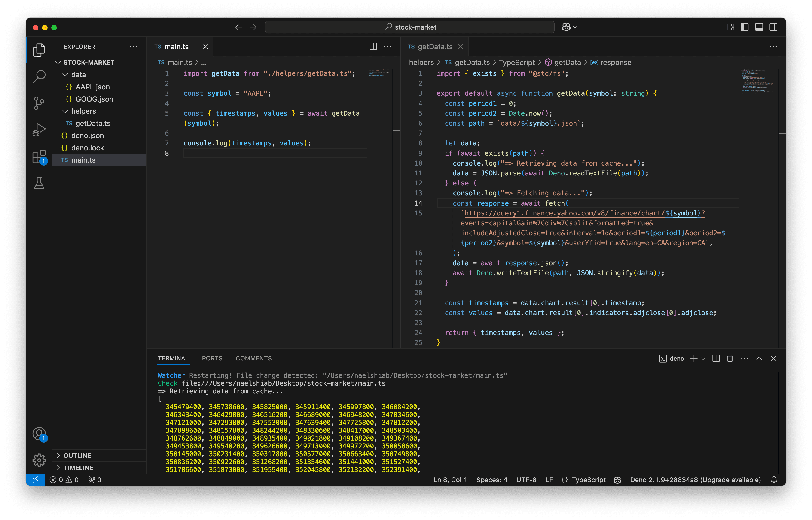Switch to the COMMENTS tab
The width and height of the screenshot is (812, 520).
(253, 358)
